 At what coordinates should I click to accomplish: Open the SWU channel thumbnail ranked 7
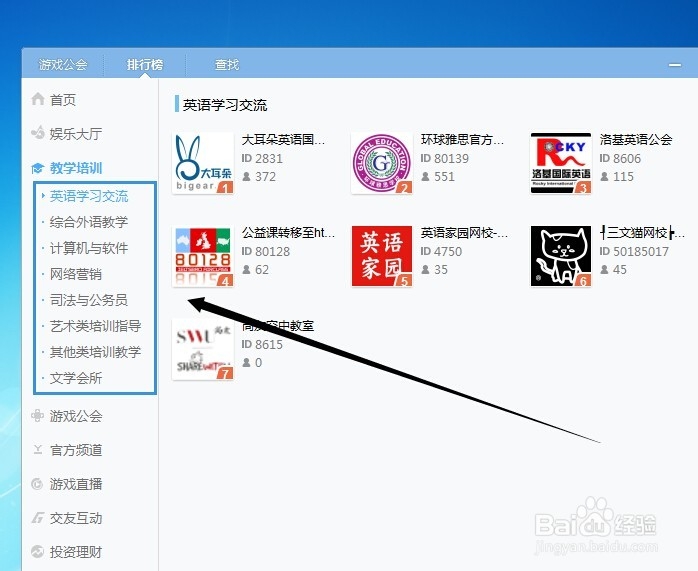tap(203, 349)
